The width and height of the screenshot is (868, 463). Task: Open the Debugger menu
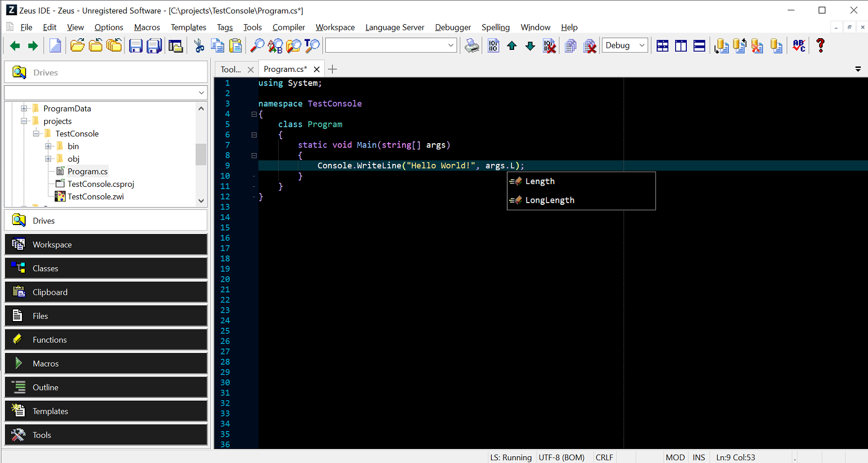pyautogui.click(x=453, y=27)
